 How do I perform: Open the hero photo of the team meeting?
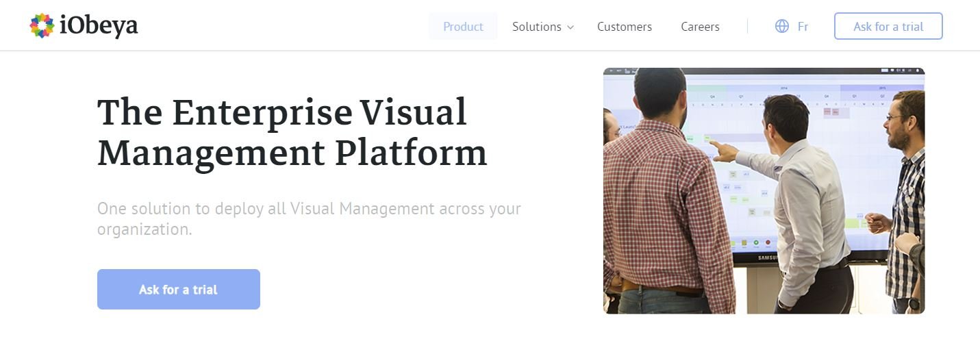pyautogui.click(x=764, y=190)
